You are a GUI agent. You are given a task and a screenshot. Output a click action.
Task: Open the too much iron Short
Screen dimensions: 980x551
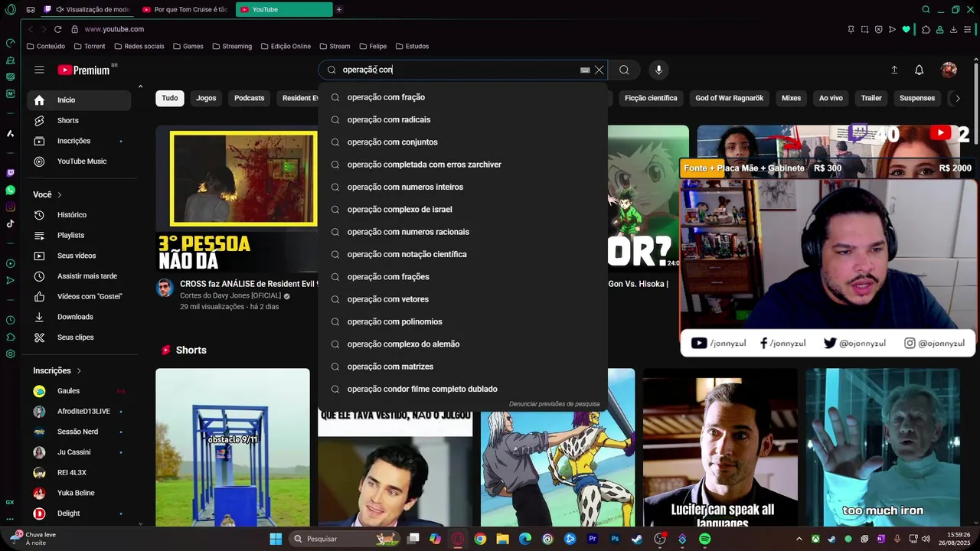(x=883, y=448)
